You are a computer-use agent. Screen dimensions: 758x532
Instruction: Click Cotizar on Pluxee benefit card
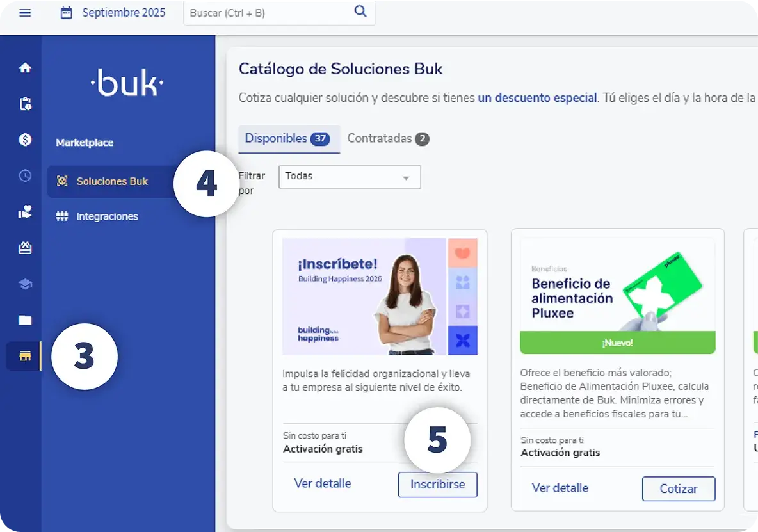point(678,489)
